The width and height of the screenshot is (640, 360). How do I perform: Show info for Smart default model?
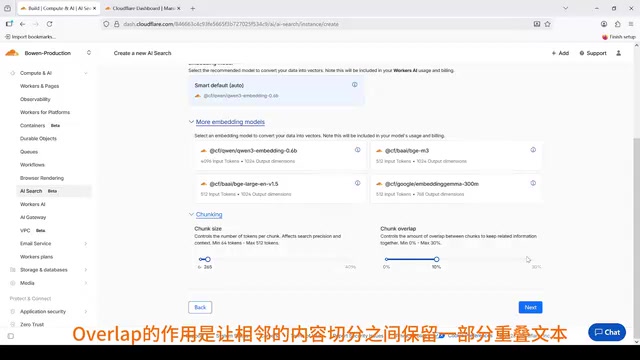[x=355, y=84]
